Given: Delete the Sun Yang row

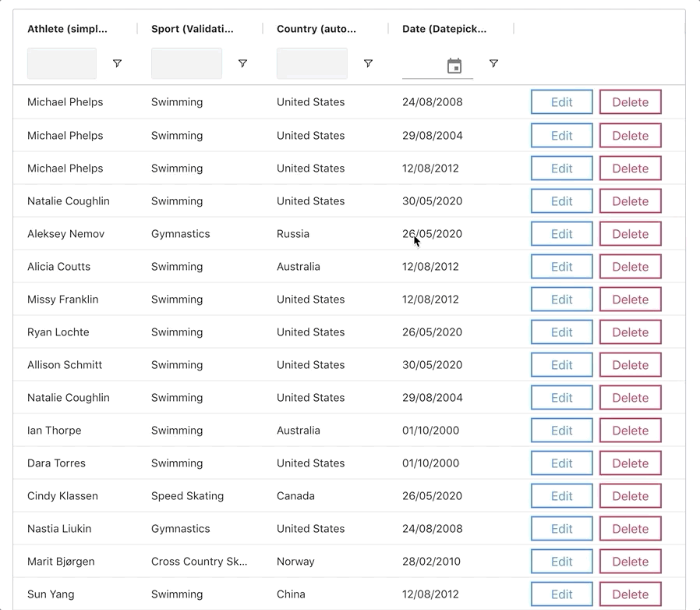Looking at the screenshot, I should coord(631,594).
